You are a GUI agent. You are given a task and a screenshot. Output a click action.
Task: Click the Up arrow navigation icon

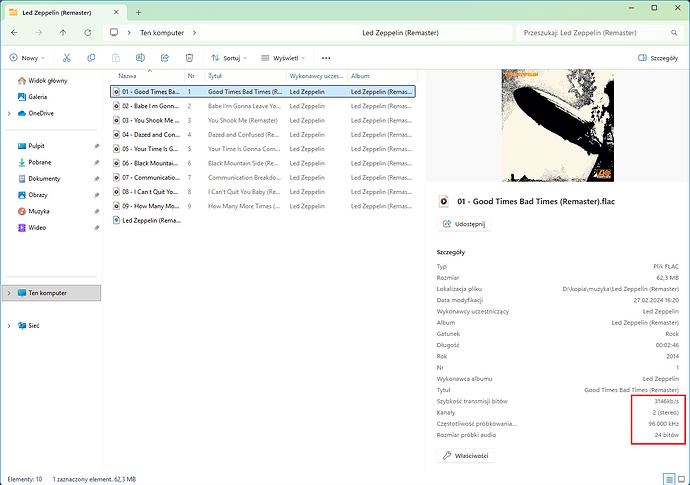[63, 33]
